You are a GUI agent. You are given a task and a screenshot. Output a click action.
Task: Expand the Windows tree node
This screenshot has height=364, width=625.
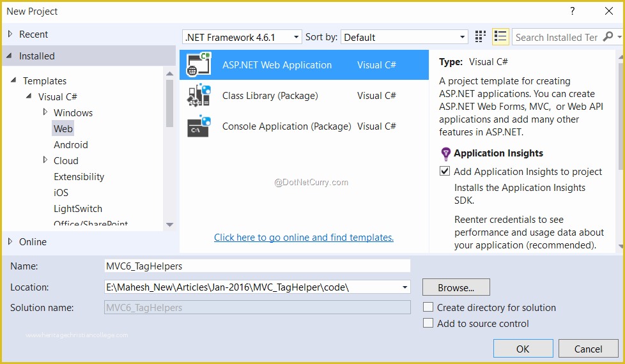pos(45,112)
